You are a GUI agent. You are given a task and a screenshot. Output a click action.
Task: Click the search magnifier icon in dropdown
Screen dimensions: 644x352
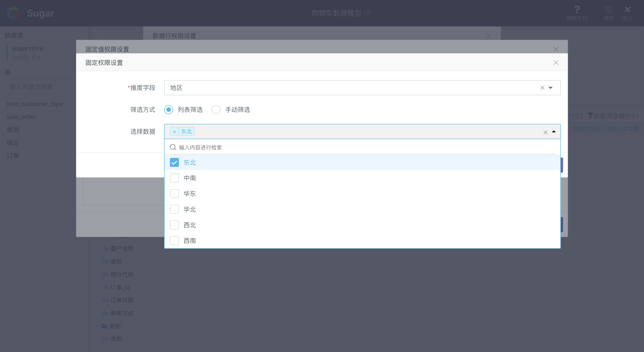pos(173,147)
